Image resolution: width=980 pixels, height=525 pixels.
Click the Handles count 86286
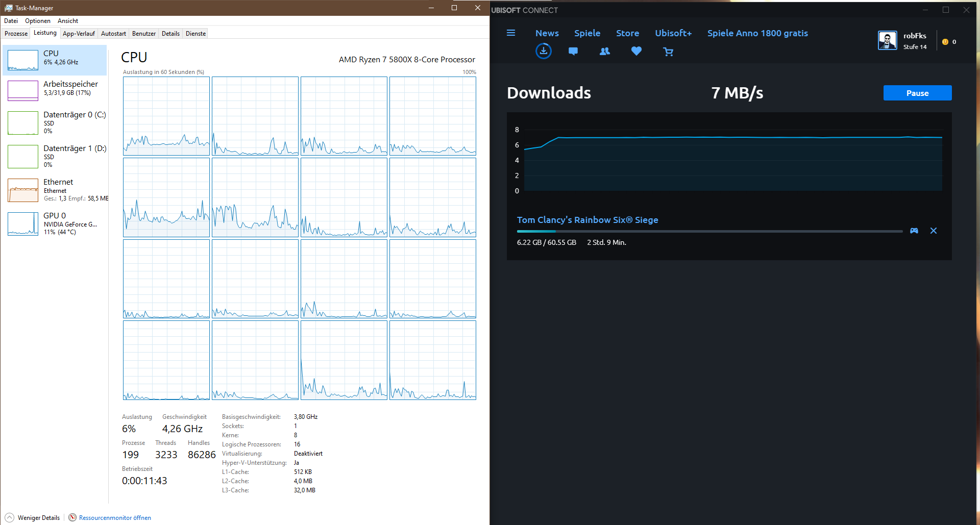pos(202,455)
